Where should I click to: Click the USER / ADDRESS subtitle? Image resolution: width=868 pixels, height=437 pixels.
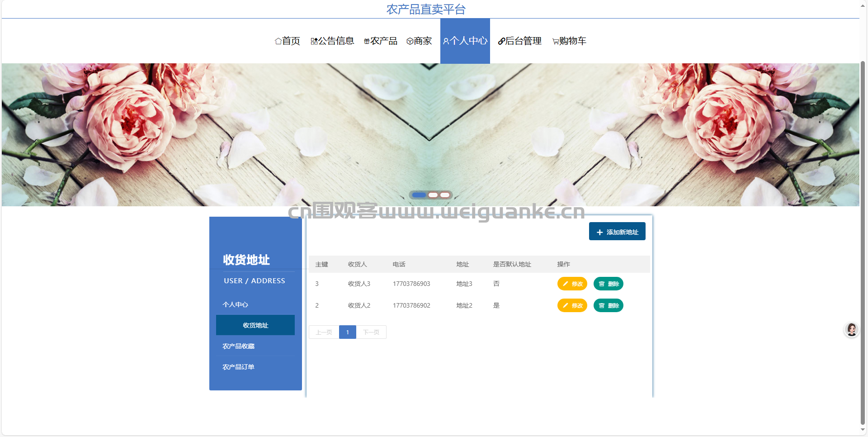coord(255,280)
